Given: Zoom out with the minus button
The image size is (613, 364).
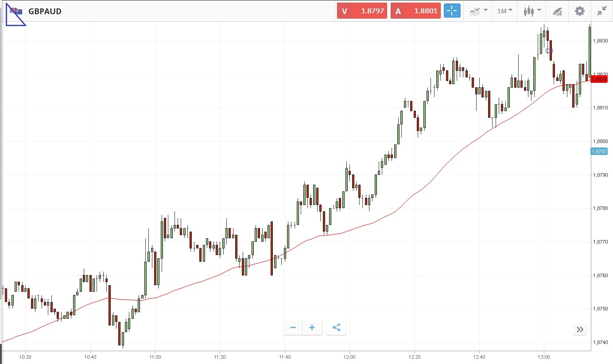Looking at the screenshot, I should coord(293,328).
